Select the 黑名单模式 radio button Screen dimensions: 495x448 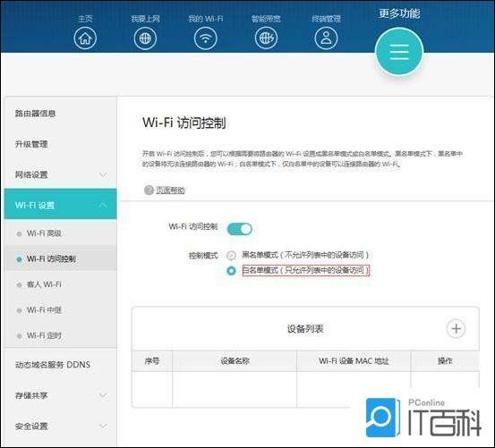pos(231,255)
